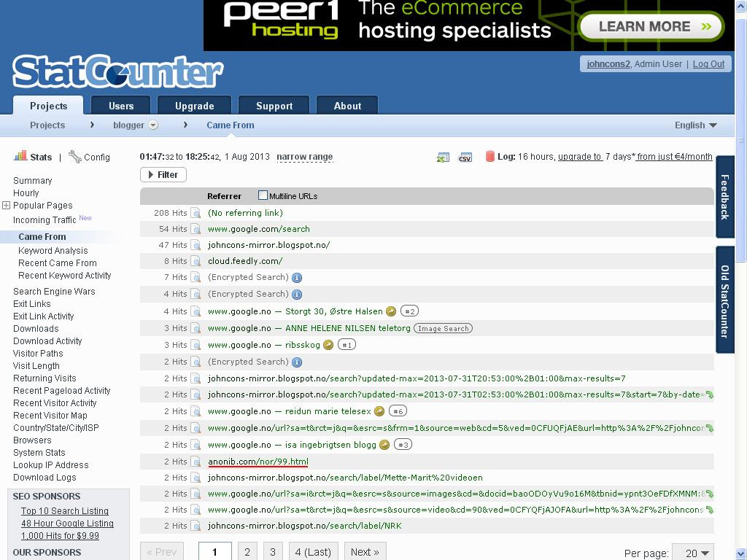Viewport: 747px width, 560px height.
Task: Enable the Multiline URLs checkbox
Action: click(263, 195)
